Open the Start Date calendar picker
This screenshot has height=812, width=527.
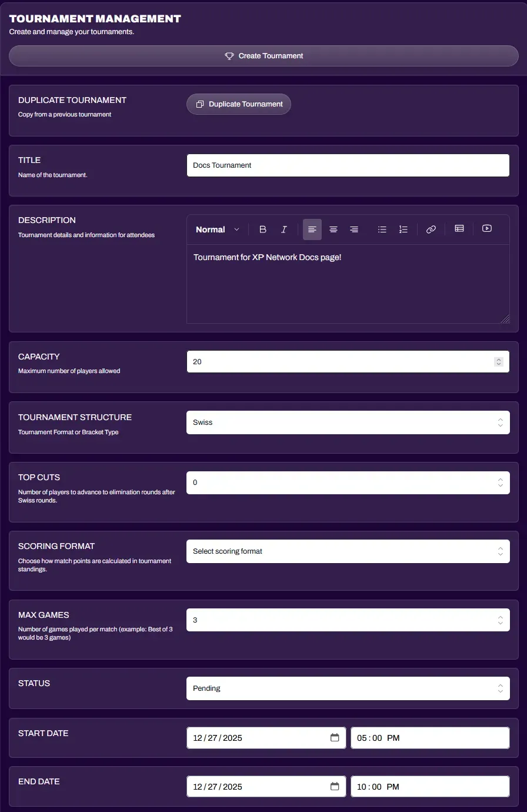click(x=335, y=738)
